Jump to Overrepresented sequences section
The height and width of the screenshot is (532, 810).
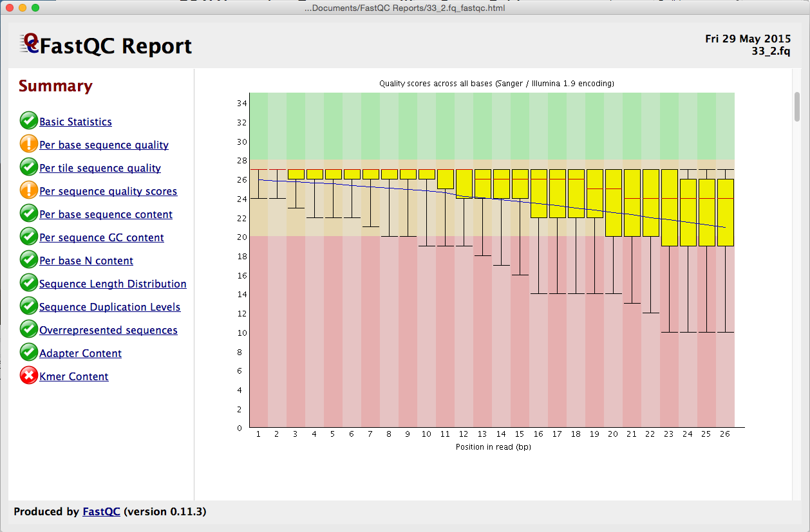[x=108, y=330]
